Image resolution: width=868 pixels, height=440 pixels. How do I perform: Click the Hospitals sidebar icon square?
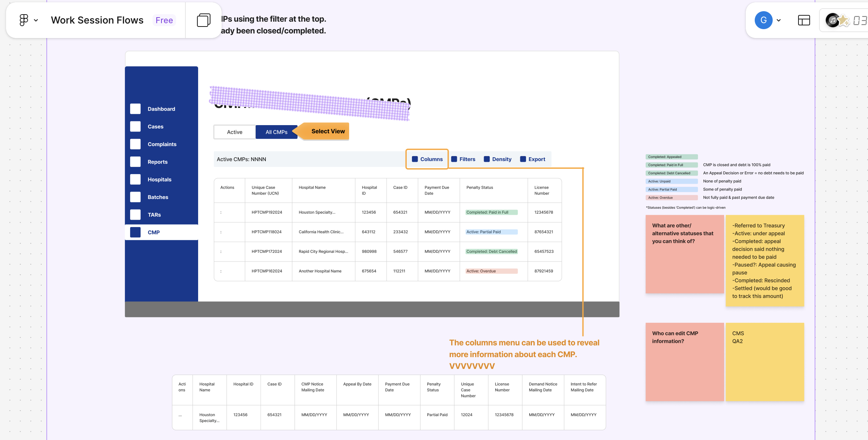[x=135, y=179]
